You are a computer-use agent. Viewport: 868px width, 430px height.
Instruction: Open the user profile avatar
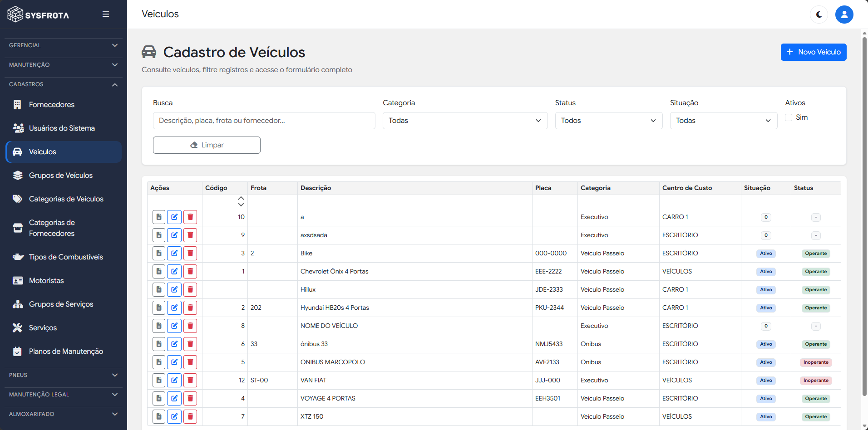click(x=844, y=15)
